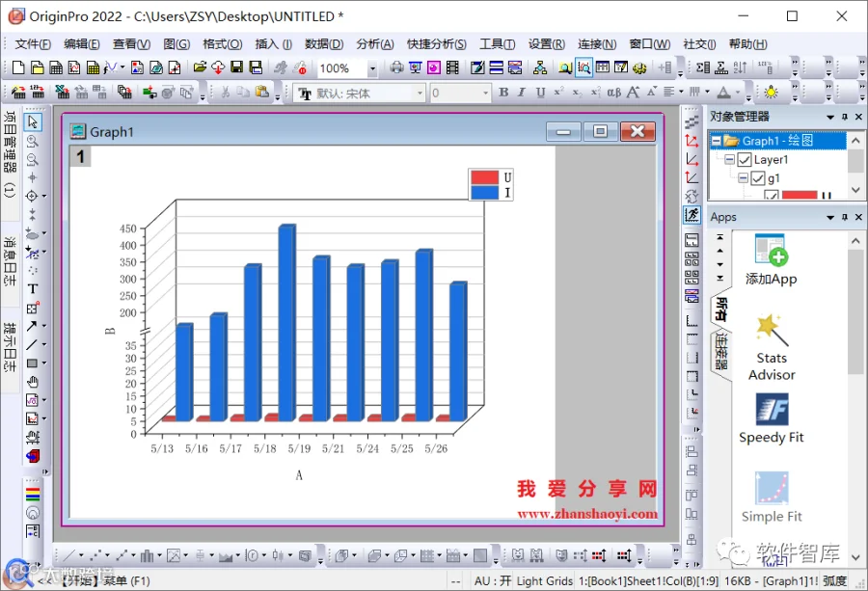
Task: Open the Object Manager panel options arrow
Action: click(x=830, y=117)
